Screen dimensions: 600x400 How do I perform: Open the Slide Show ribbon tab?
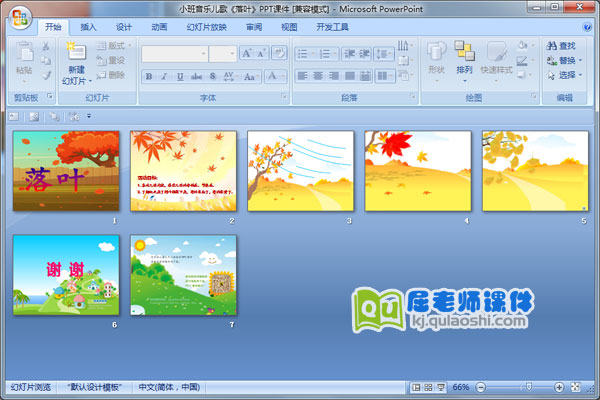tap(207, 27)
